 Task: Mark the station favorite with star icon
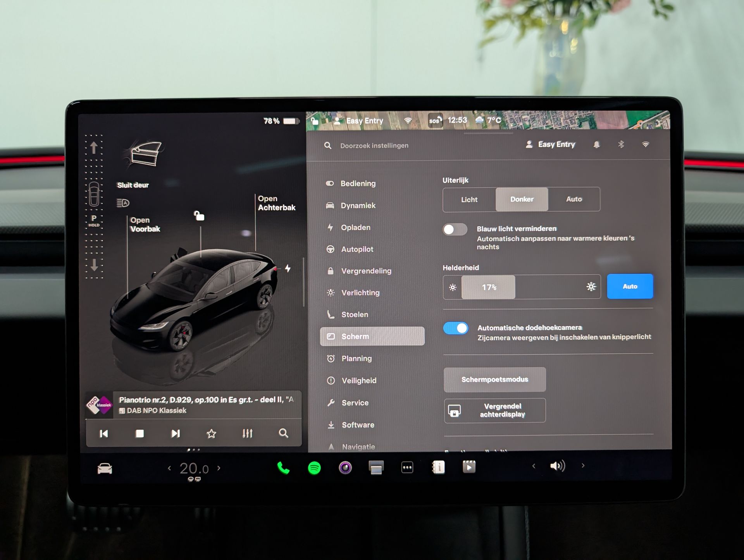[x=211, y=433]
